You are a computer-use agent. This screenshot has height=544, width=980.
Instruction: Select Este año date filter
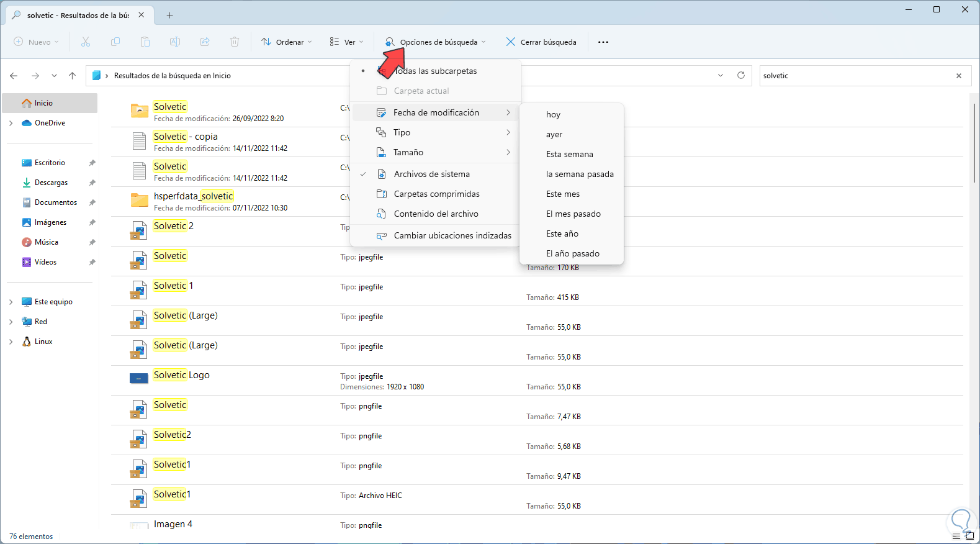pyautogui.click(x=572, y=233)
